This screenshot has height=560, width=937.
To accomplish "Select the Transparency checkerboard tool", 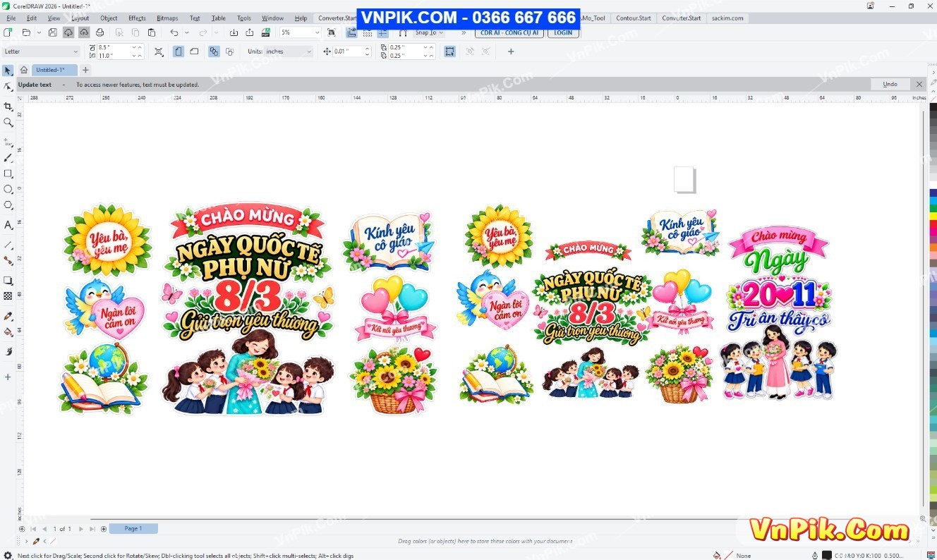I will 8,296.
